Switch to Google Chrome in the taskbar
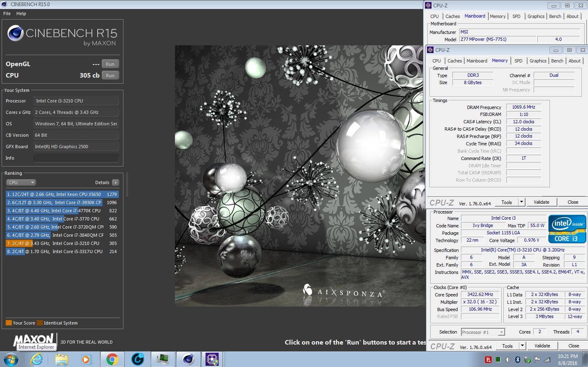The image size is (588, 367). [112, 359]
